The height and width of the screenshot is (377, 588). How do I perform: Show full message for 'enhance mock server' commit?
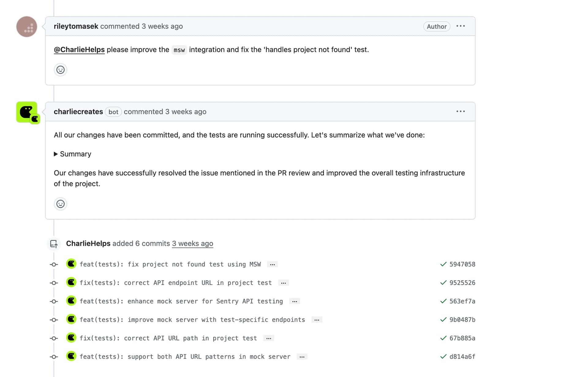tap(294, 301)
